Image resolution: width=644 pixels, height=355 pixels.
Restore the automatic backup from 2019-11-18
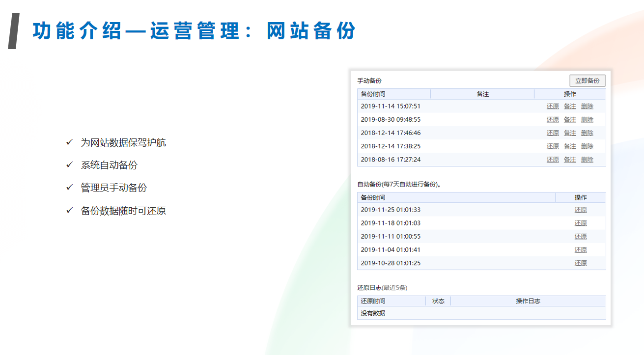point(581,223)
